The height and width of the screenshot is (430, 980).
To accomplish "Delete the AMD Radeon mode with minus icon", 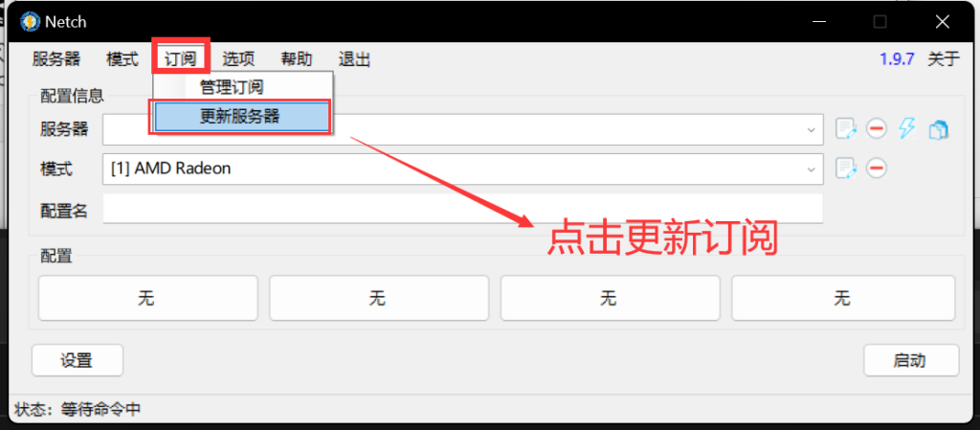I will [x=877, y=169].
